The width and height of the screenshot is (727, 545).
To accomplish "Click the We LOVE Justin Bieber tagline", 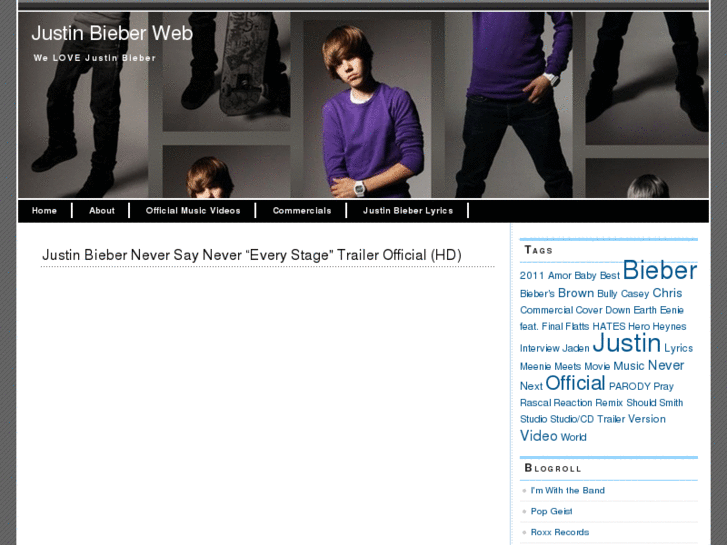I will point(95,58).
